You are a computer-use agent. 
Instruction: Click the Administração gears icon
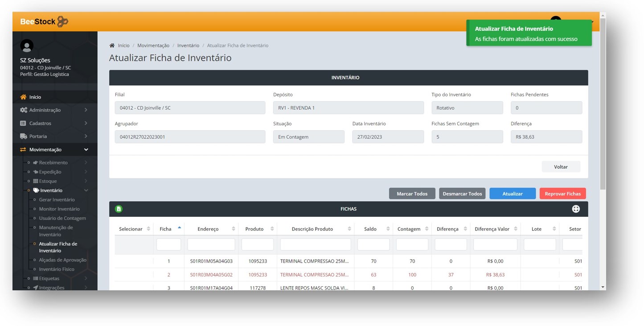[23, 110]
